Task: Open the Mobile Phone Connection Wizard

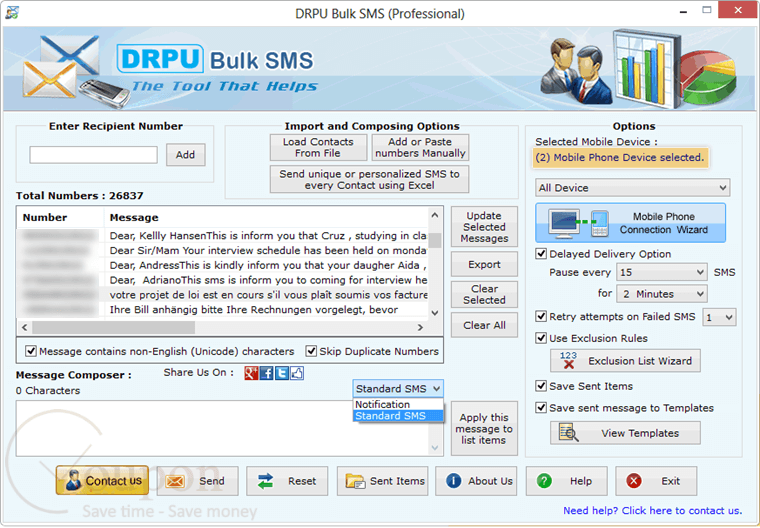Action: 631,223
